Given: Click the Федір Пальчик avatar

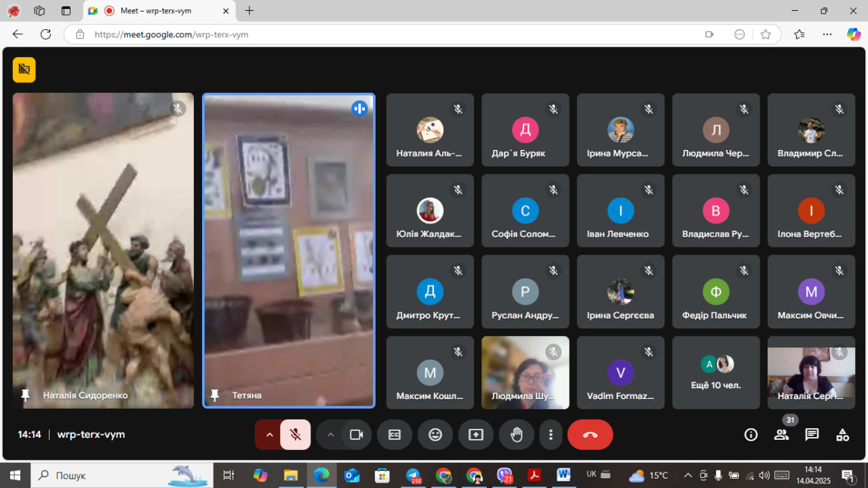Looking at the screenshot, I should click(x=716, y=292).
